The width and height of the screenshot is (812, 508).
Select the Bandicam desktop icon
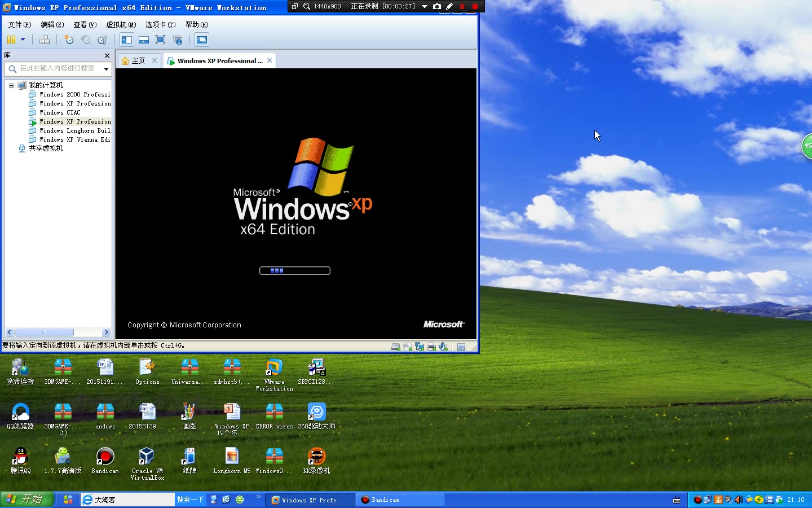tap(105, 461)
